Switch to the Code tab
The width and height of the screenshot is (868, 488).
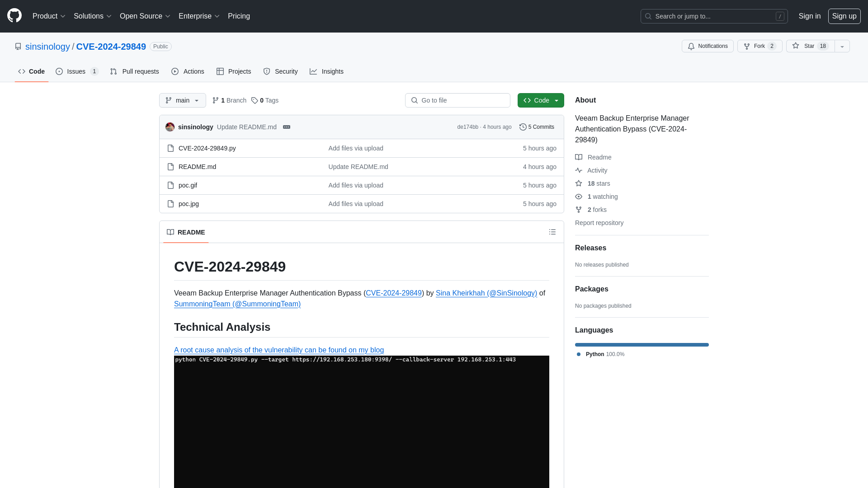(32, 71)
